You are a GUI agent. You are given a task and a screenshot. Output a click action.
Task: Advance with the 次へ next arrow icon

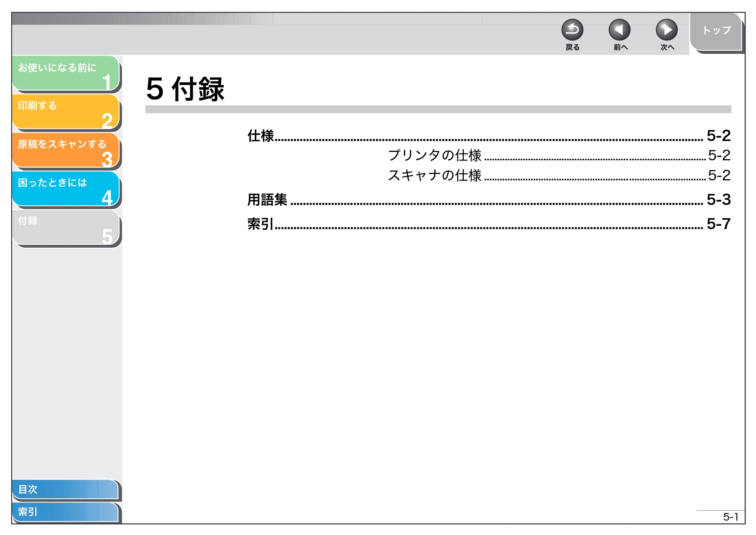click(667, 30)
